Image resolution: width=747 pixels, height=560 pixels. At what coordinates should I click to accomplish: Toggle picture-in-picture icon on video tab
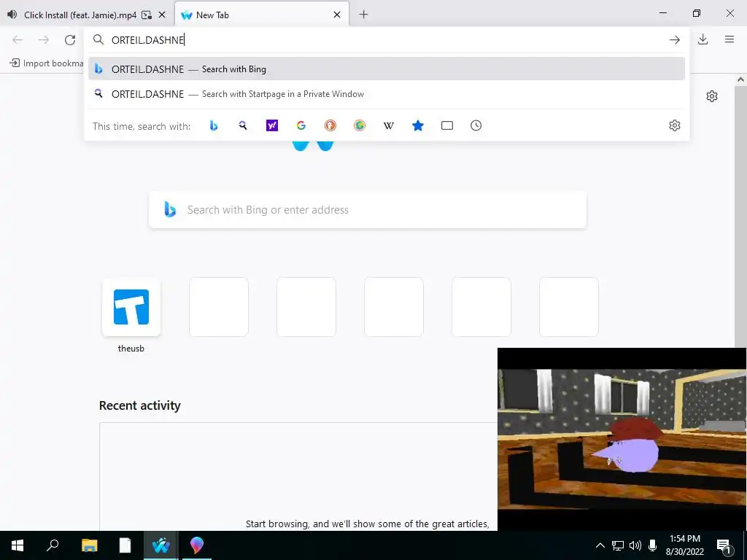[147, 15]
